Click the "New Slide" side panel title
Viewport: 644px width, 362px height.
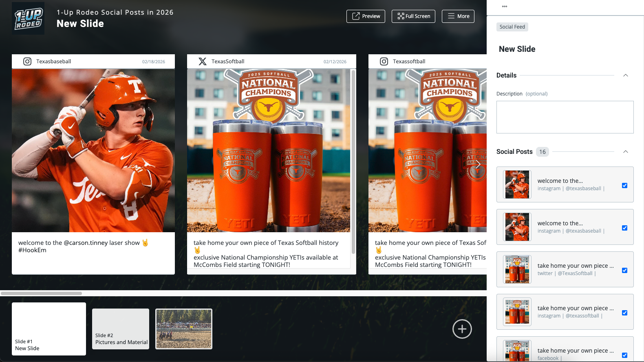[x=517, y=49]
